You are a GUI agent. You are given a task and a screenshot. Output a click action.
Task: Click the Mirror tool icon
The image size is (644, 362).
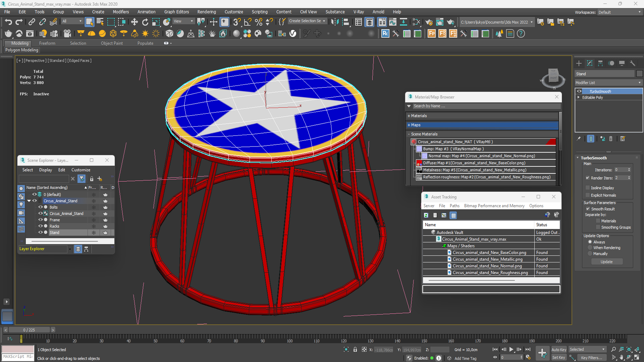pyautogui.click(x=334, y=22)
